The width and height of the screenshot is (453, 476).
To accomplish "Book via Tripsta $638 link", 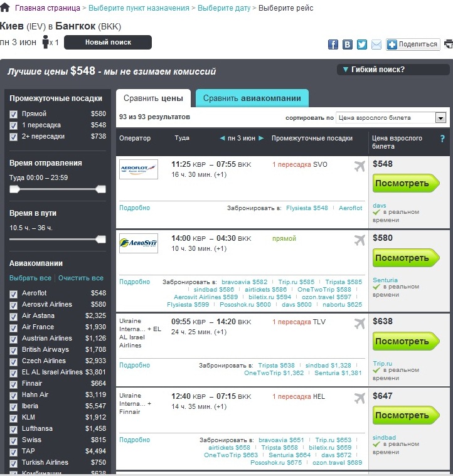I will coord(276,365).
